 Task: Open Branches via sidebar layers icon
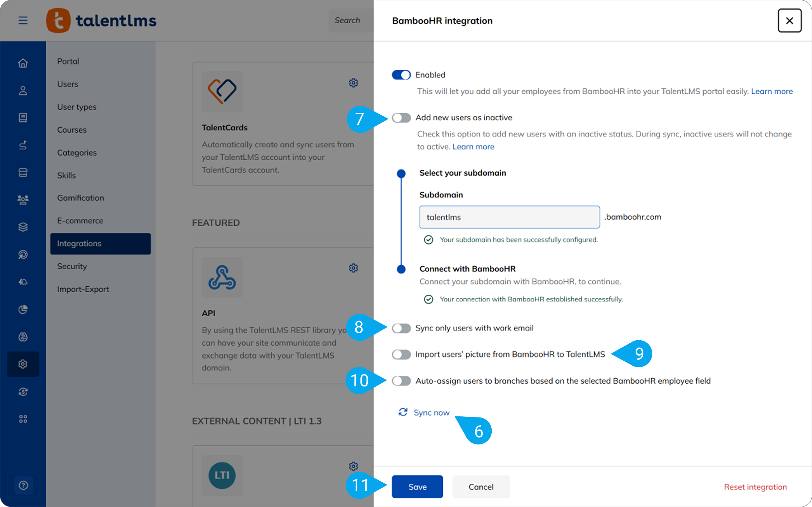(x=23, y=227)
